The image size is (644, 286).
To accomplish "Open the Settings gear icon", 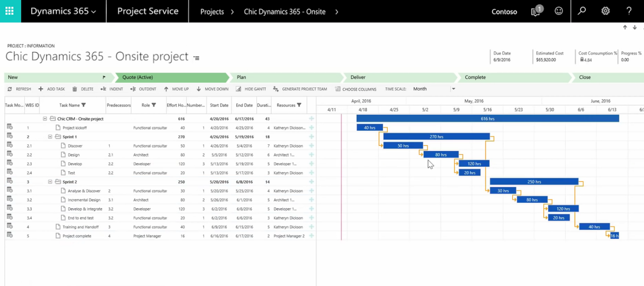I will click(605, 11).
